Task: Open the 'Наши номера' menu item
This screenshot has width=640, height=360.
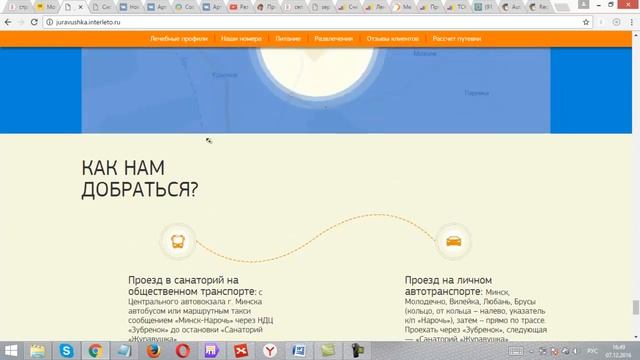Action: tap(241, 39)
